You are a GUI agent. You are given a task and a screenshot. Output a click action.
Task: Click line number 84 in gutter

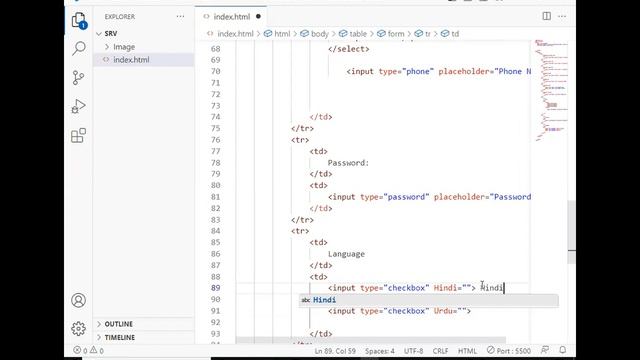[x=215, y=231]
